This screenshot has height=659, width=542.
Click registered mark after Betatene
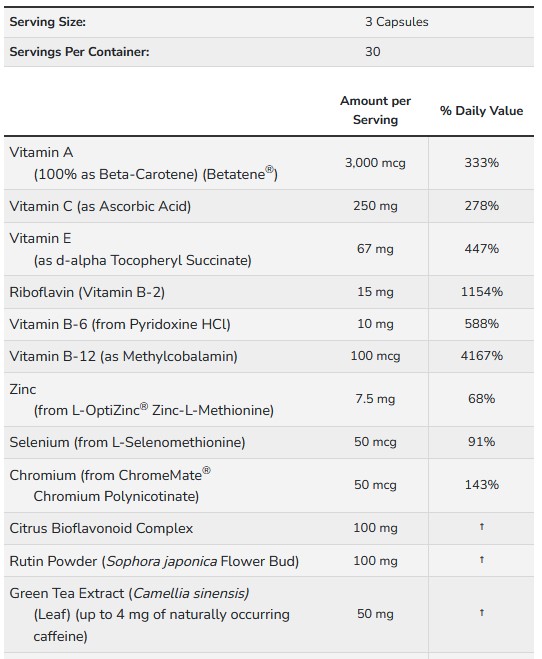(270, 169)
